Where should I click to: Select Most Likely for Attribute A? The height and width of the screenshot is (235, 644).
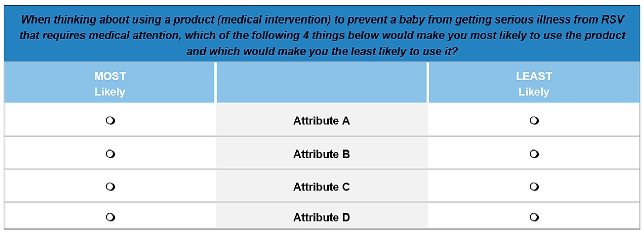[110, 120]
